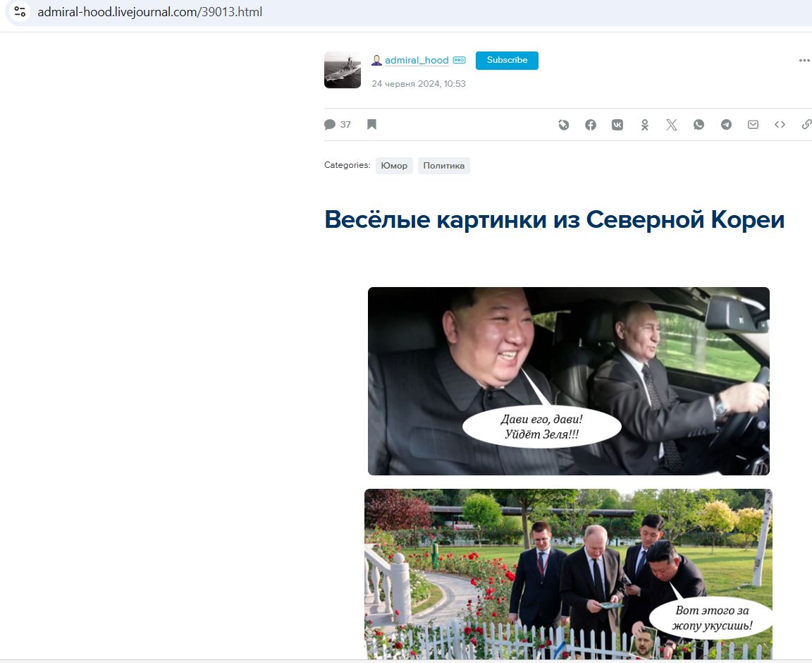Viewport: 812px width, 663px height.
Task: Open site information icon in address bar
Action: tap(20, 11)
